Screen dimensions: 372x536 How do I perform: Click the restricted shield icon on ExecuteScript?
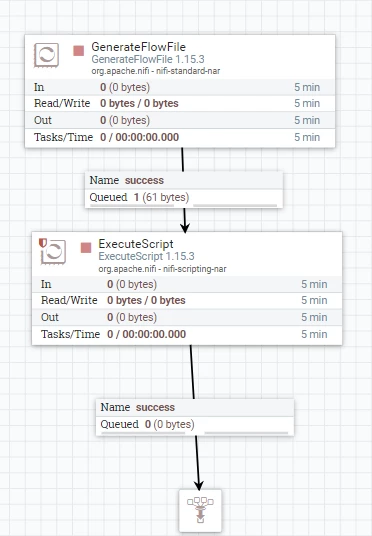point(42,243)
